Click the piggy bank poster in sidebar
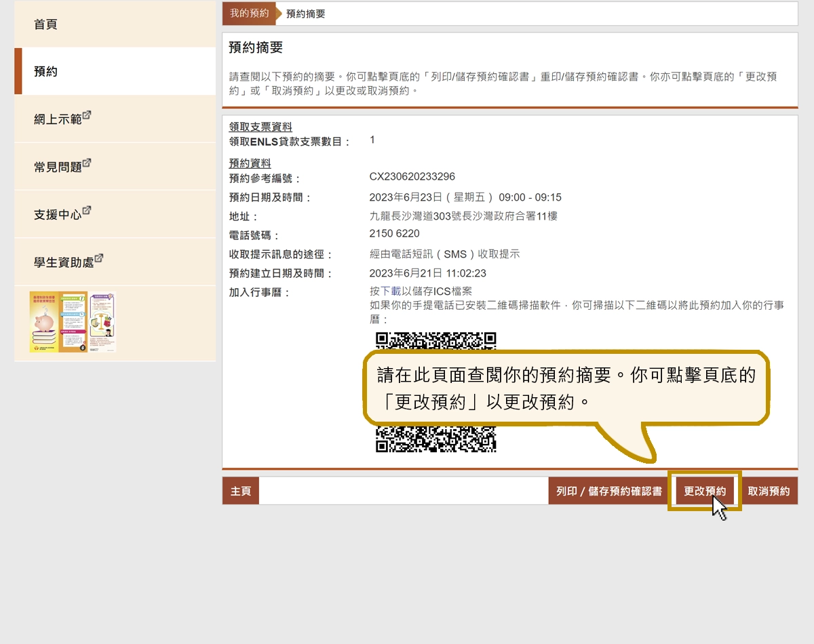The height and width of the screenshot is (644, 814). click(x=43, y=321)
